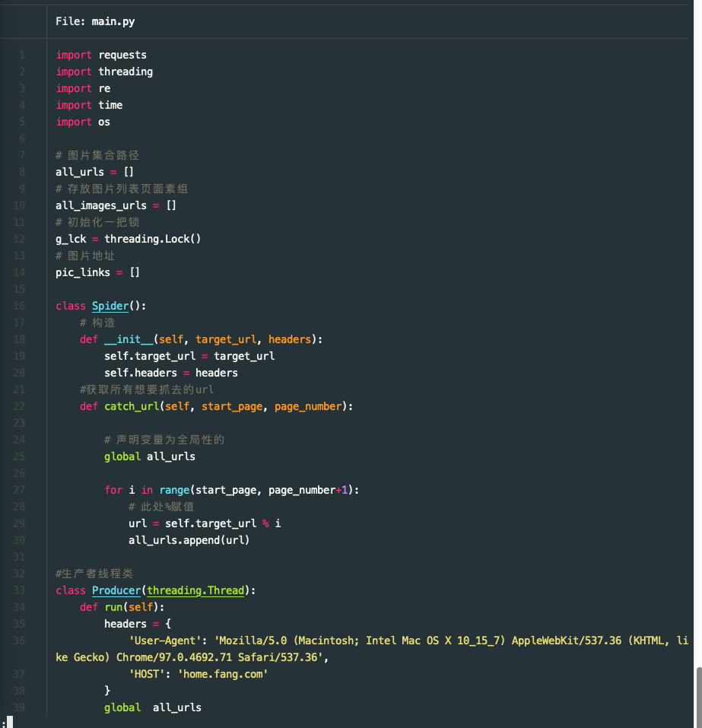
Task: Click the 'run' method name
Action: pos(113,607)
